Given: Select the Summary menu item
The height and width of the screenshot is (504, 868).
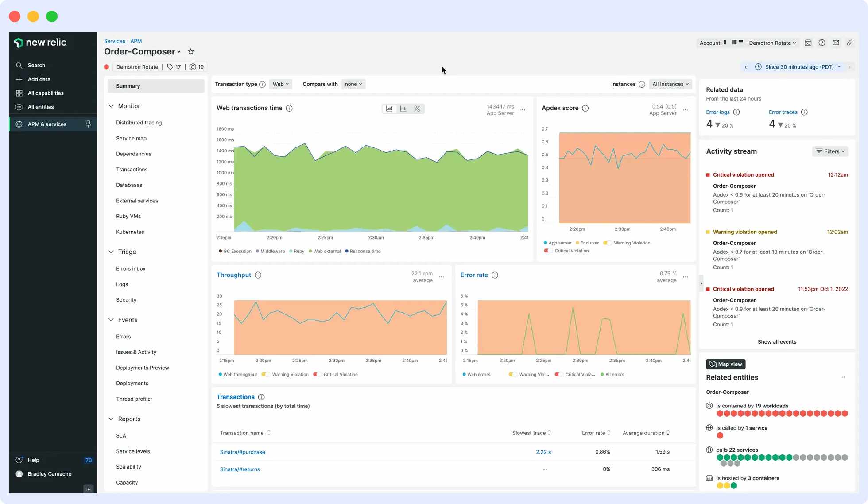Looking at the screenshot, I should click(x=156, y=86).
